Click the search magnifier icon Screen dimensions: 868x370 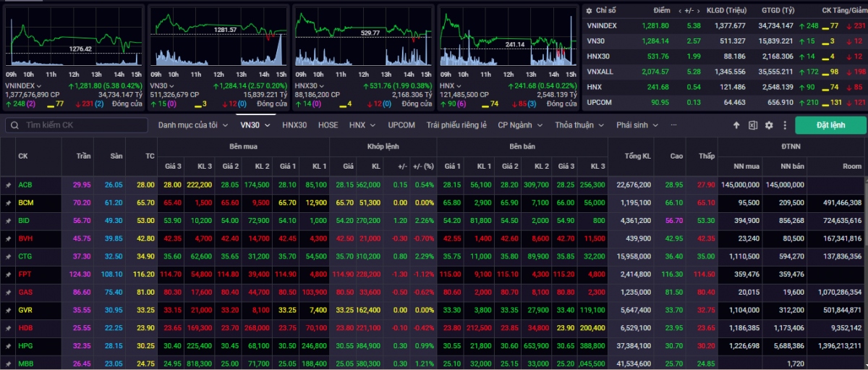15,125
